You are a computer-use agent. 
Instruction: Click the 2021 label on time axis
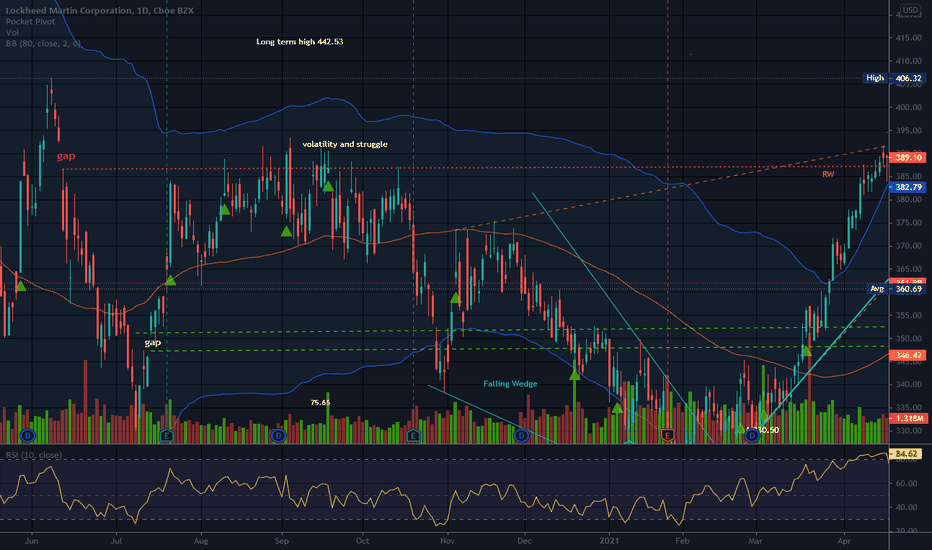click(609, 541)
